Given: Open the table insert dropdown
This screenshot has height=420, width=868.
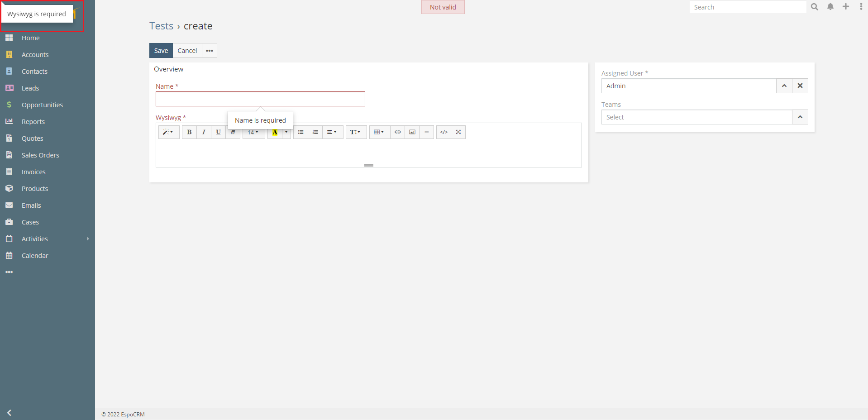Looking at the screenshot, I should [x=379, y=132].
